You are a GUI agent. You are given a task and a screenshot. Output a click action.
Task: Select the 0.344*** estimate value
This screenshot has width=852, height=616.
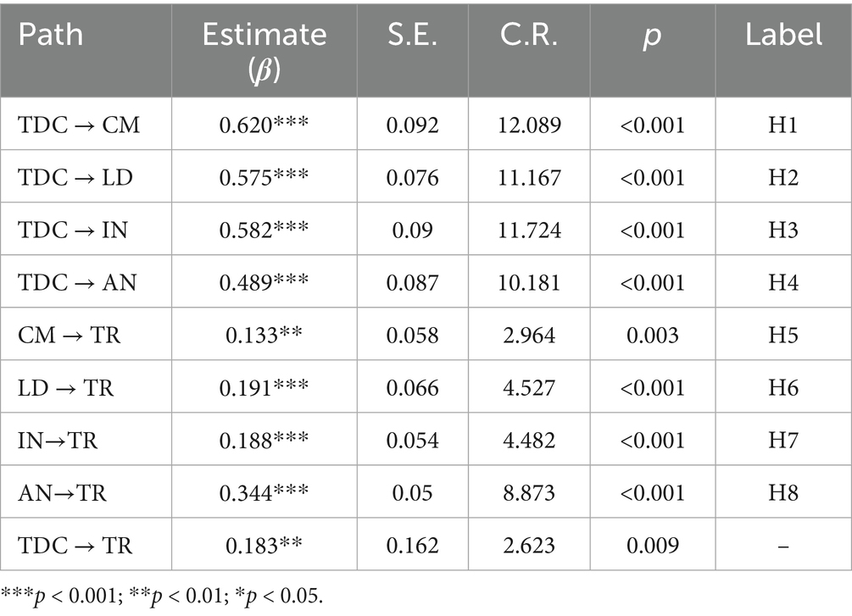(x=264, y=492)
